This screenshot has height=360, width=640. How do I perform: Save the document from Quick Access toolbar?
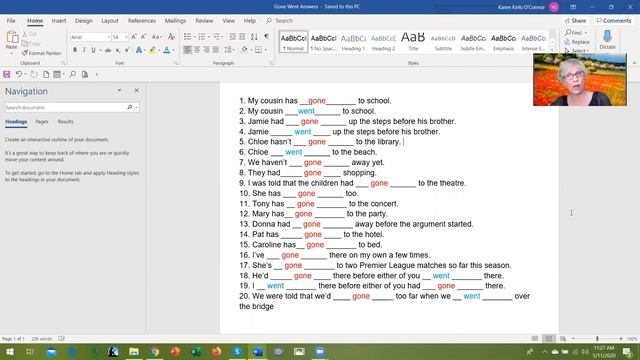(7, 74)
